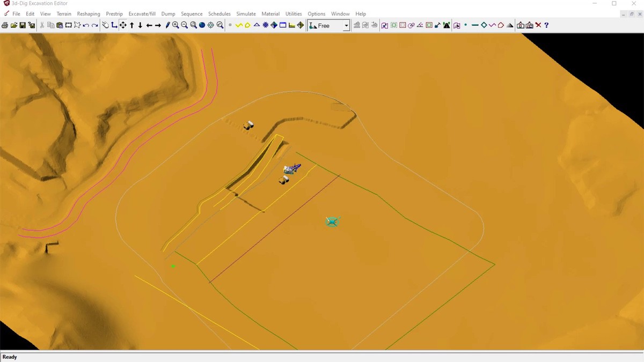Click the down arrow toolbar icon

(140, 25)
